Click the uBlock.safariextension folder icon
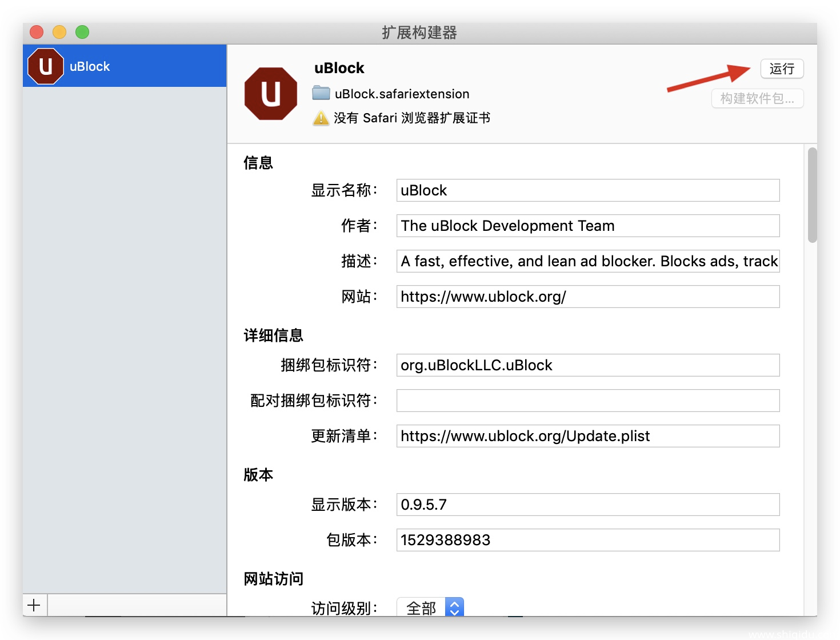Image resolution: width=840 pixels, height=640 pixels. coord(321,93)
